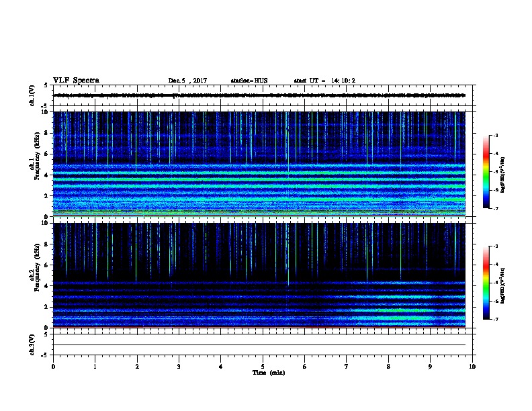
Task: Click the time axis tick label '3'
Action: (179, 367)
